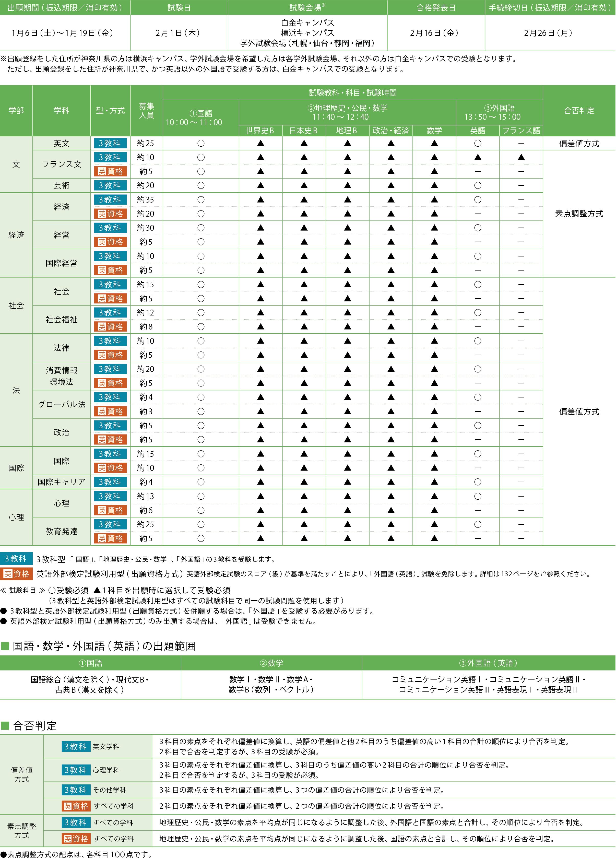
Task: Click the 消費情報環境法 department cell
Action: 61,376
